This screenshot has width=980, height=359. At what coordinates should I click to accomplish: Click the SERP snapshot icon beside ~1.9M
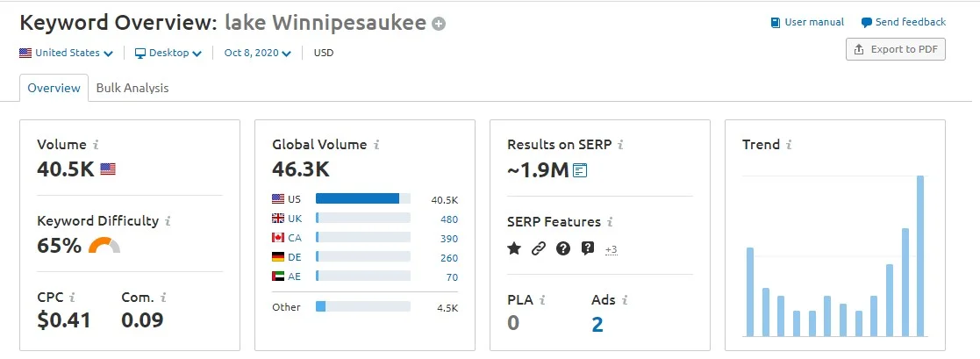(x=580, y=170)
